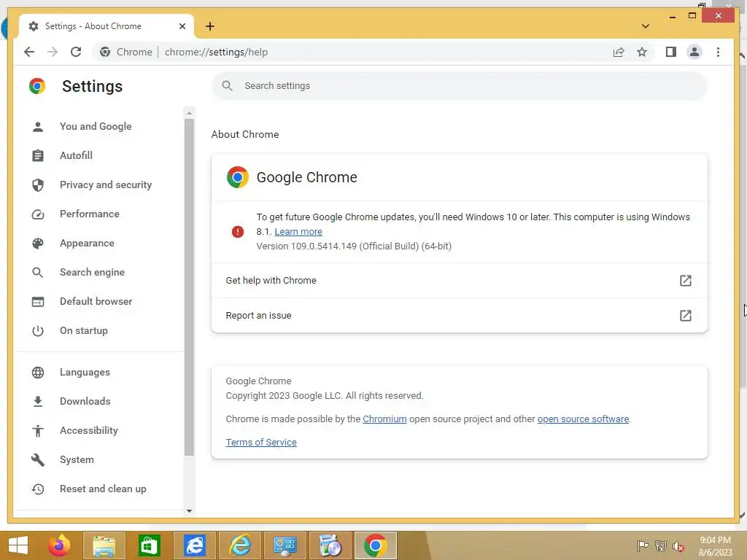
Task: Select System in sidebar
Action: pos(77,460)
